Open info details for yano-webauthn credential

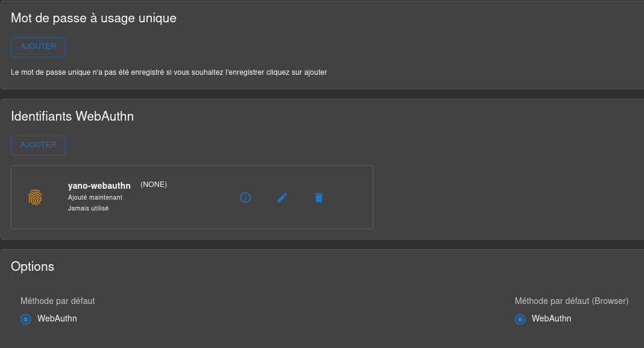tap(245, 198)
